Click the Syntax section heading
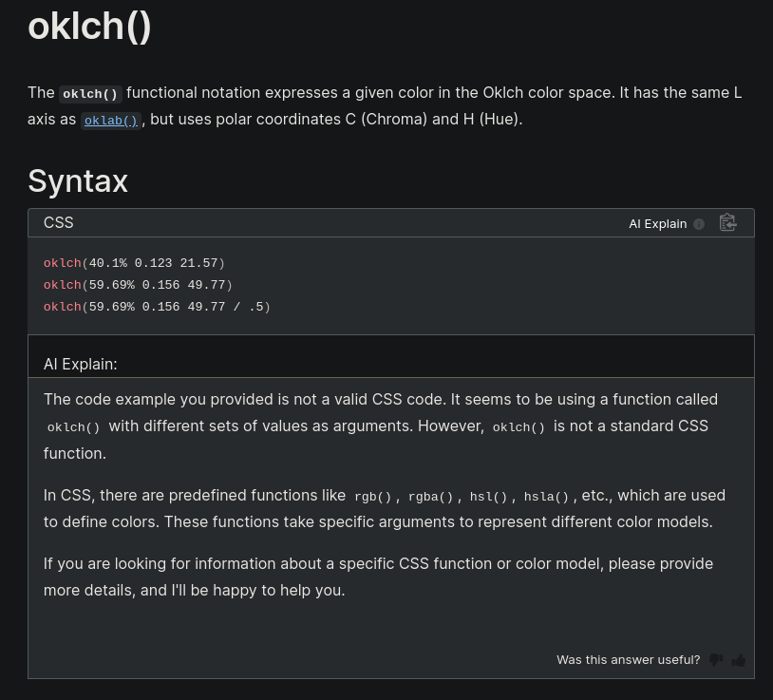773x700 pixels. 78,180
